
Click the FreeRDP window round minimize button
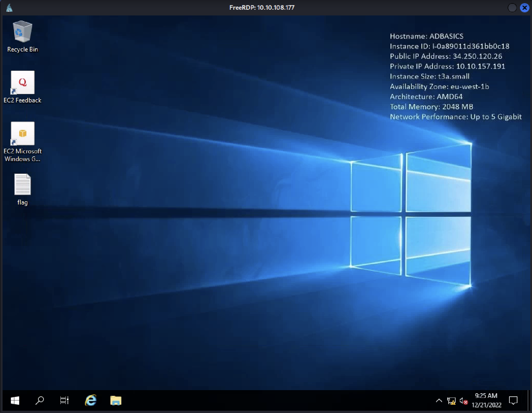tap(512, 8)
